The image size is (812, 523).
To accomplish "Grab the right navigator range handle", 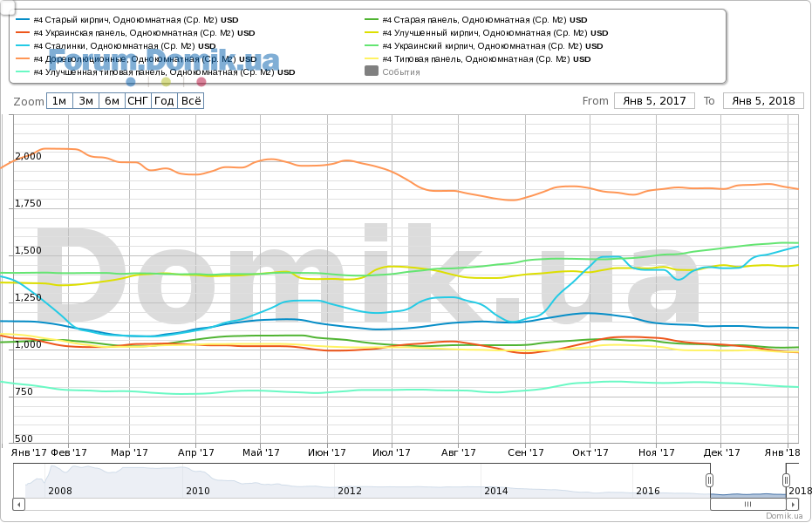I will coord(786,480).
